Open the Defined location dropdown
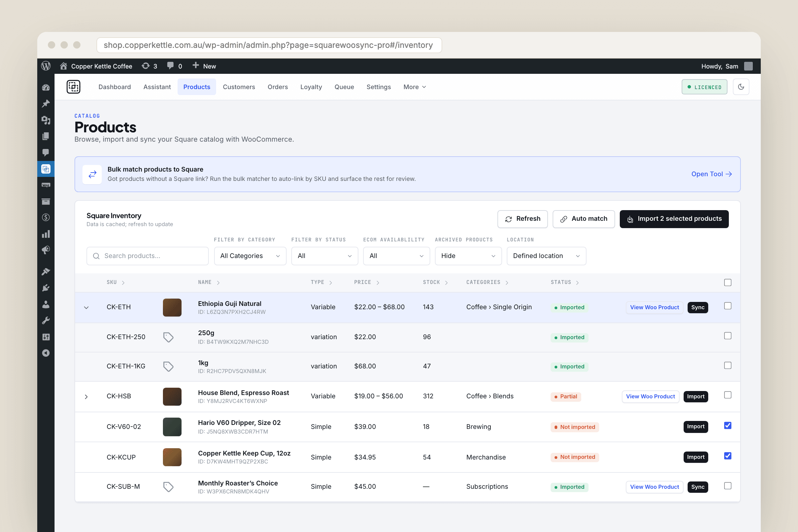The image size is (798, 532). click(546, 256)
